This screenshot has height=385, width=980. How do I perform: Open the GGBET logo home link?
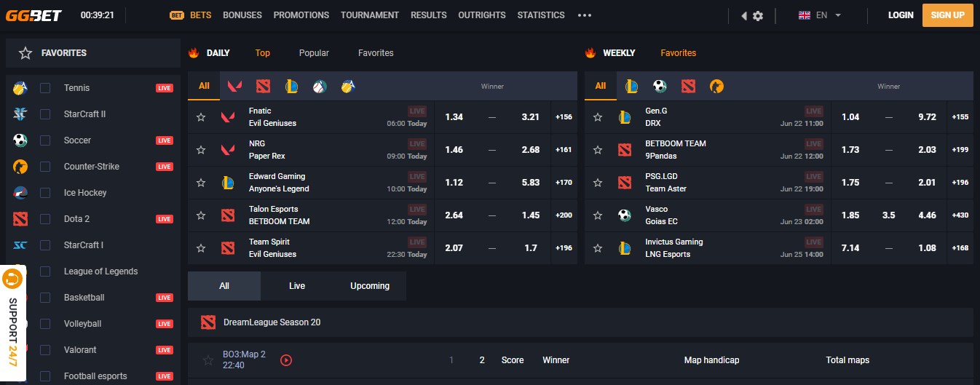33,15
